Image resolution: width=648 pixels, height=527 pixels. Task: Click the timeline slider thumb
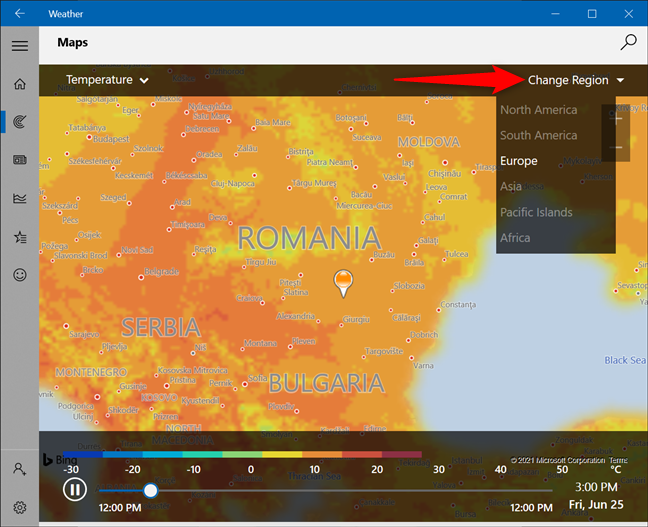coord(150,491)
